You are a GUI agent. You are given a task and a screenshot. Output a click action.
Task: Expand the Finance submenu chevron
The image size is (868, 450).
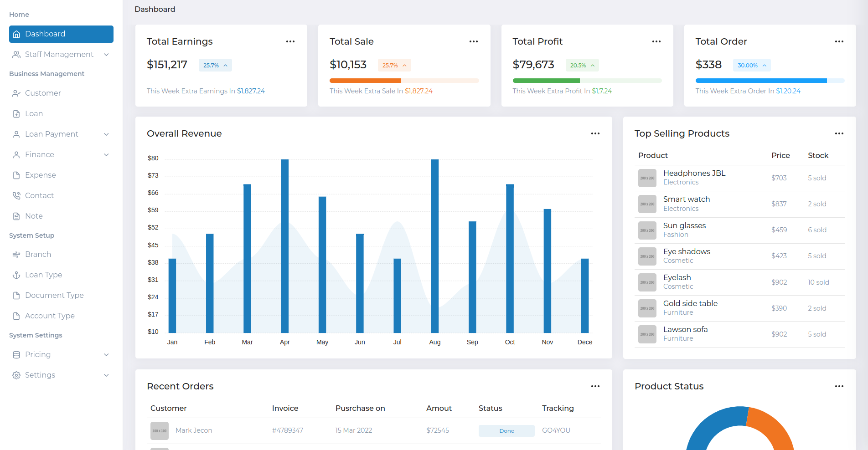pos(106,155)
